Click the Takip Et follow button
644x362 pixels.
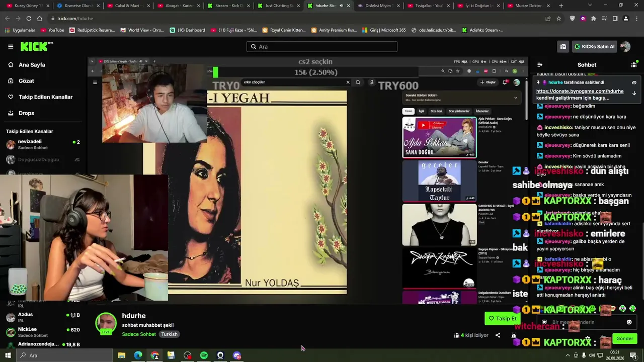click(503, 318)
